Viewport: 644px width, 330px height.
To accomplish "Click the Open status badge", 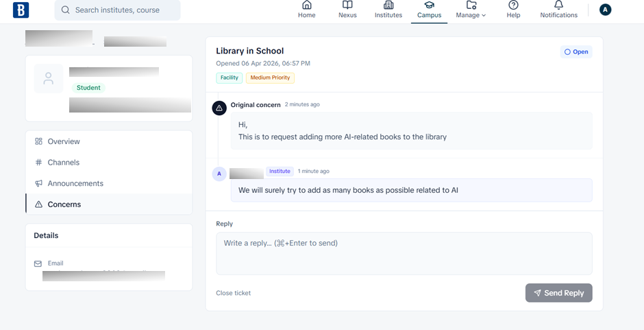I will [x=575, y=51].
